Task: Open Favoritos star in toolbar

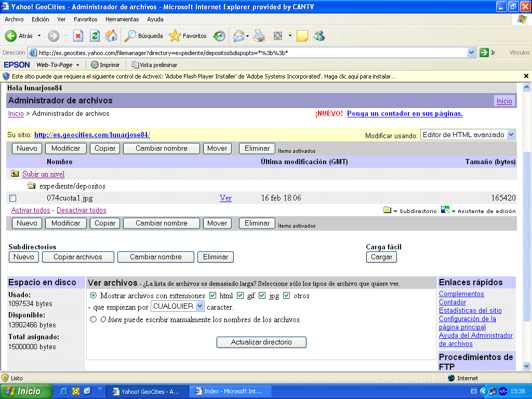Action: click(x=175, y=36)
